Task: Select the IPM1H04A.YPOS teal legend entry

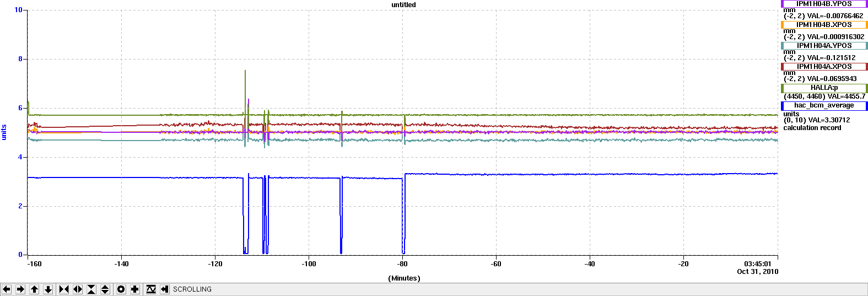Action: coord(824,46)
